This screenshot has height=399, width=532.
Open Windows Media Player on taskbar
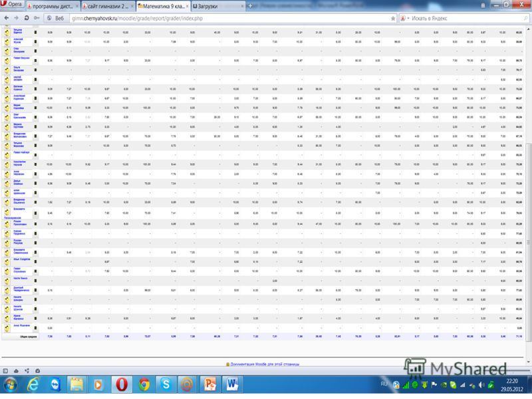[98, 385]
